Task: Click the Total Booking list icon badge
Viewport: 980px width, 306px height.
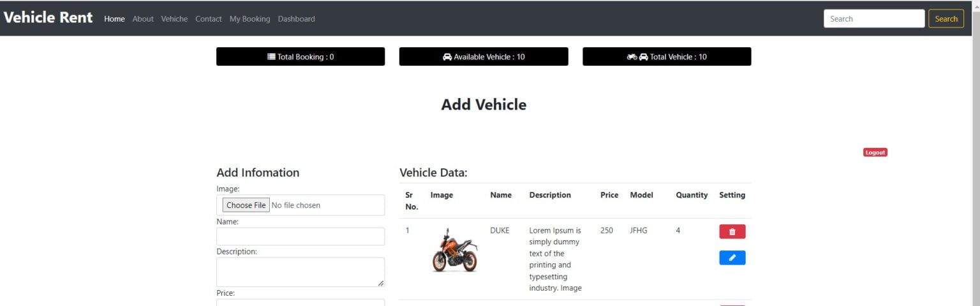Action: click(x=301, y=57)
